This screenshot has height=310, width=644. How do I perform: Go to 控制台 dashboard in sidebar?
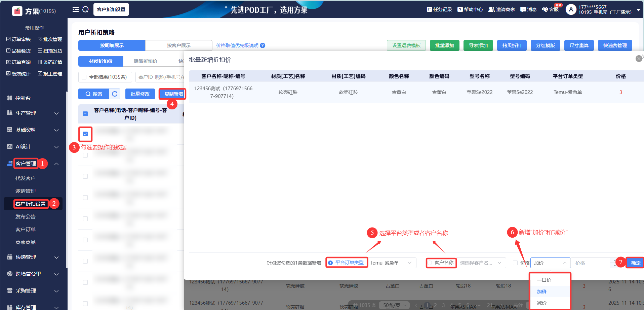pyautogui.click(x=23, y=98)
